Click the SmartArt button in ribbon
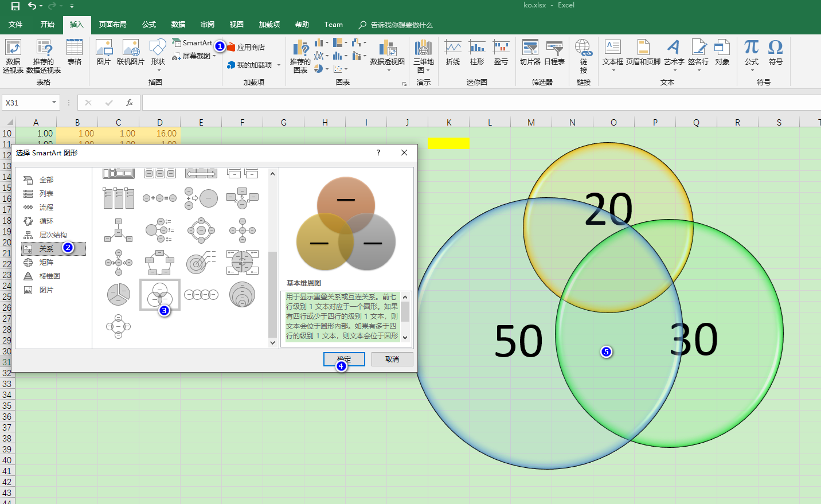 coord(192,43)
